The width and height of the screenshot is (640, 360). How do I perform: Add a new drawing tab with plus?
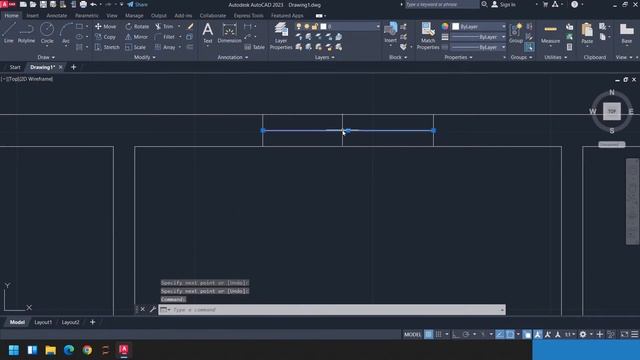pos(73,67)
